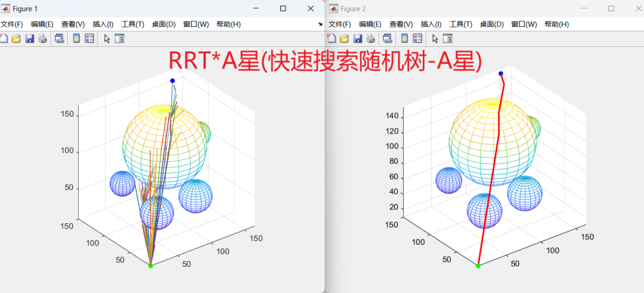The image size is (644, 293).
Task: Click green start point in Figure 1 plot
Action: pyautogui.click(x=150, y=266)
